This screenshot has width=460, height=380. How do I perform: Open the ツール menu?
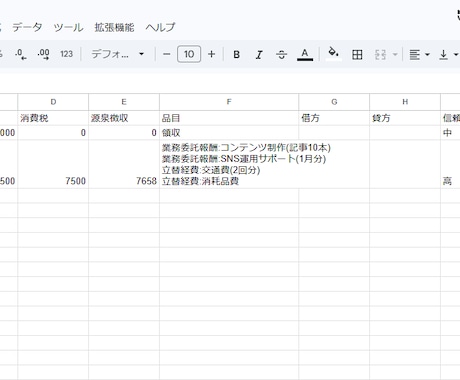pyautogui.click(x=68, y=27)
